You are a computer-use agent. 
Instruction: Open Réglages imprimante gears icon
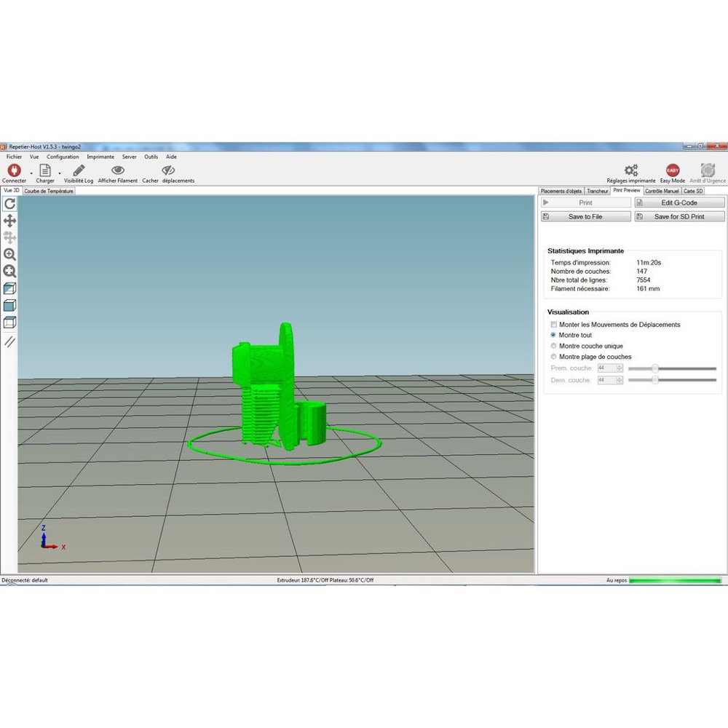click(x=631, y=170)
